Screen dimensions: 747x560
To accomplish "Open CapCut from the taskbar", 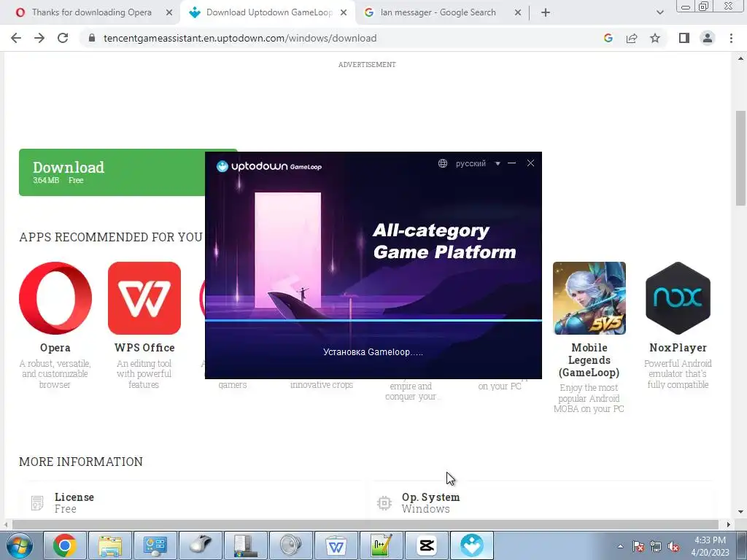I will tap(427, 545).
